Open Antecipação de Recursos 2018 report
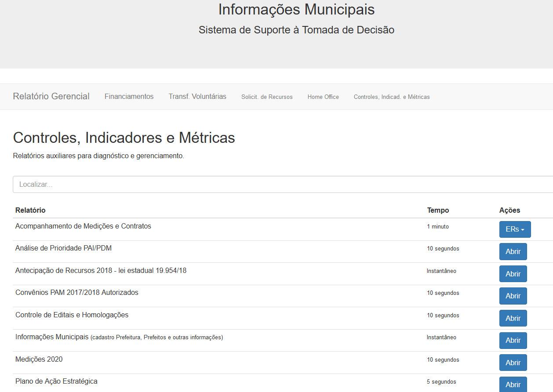 [513, 274]
